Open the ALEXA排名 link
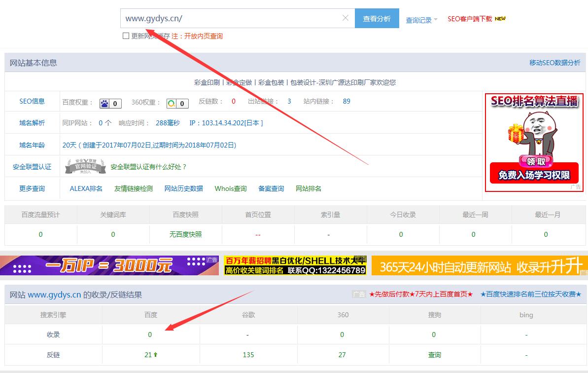The width and height of the screenshot is (588, 373). click(x=86, y=188)
